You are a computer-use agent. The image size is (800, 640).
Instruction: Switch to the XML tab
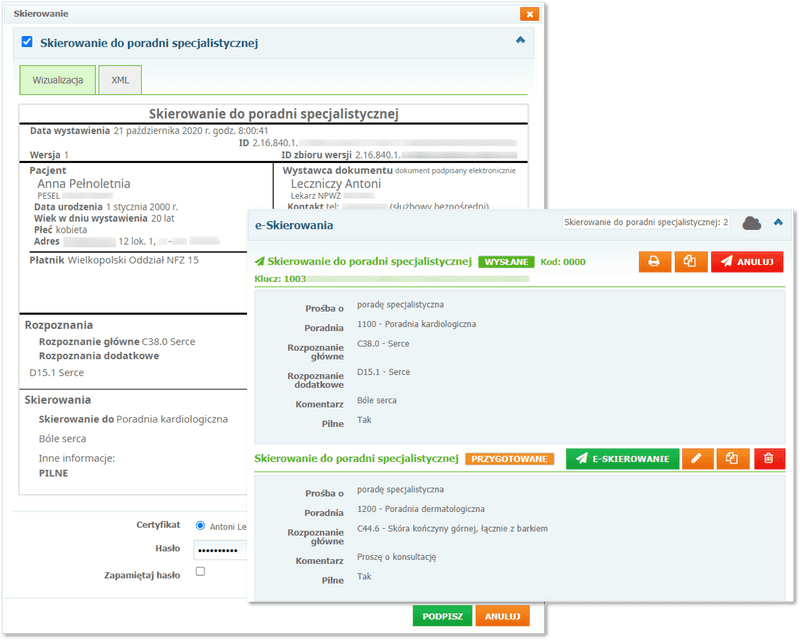120,80
